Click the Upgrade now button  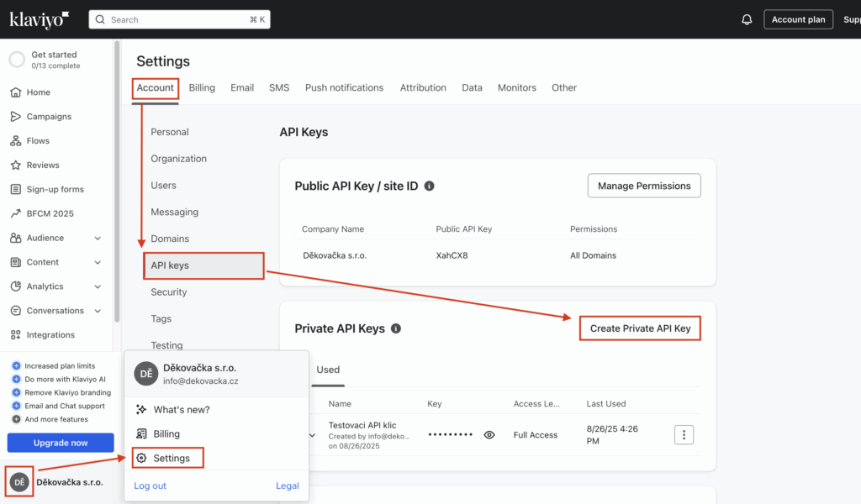pyautogui.click(x=61, y=443)
